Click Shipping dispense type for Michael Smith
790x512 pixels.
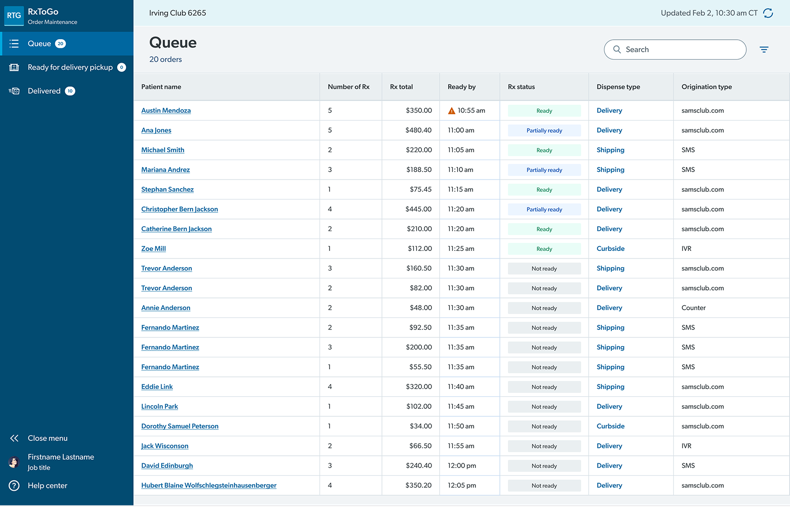(x=610, y=150)
